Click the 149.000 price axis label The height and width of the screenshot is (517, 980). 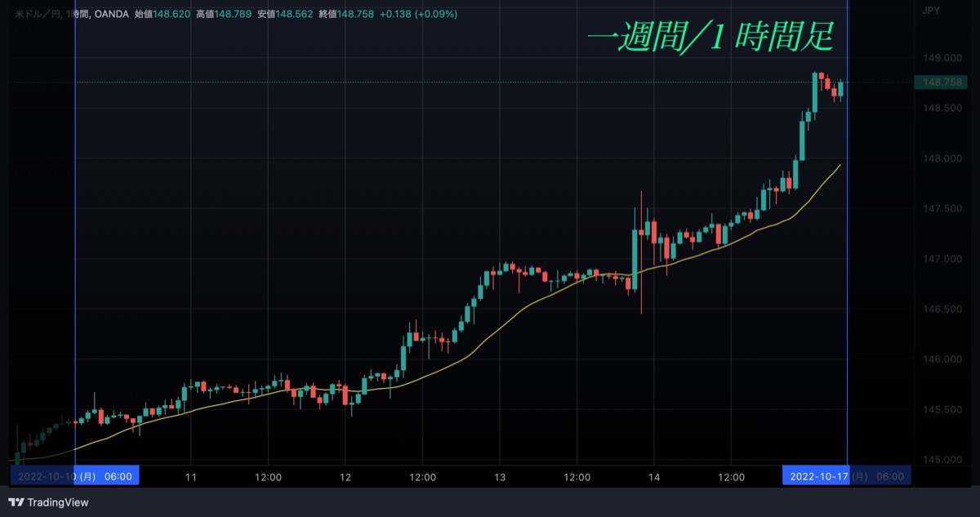coord(941,58)
